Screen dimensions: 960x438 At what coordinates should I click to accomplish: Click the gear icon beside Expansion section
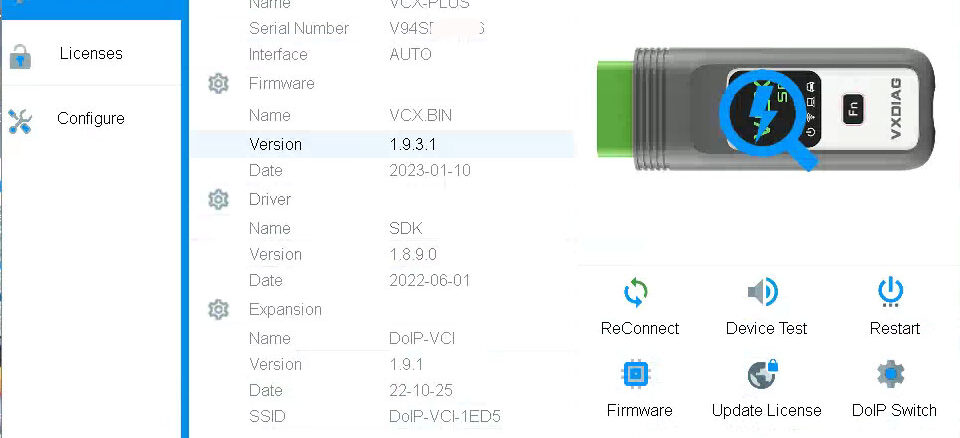218,310
